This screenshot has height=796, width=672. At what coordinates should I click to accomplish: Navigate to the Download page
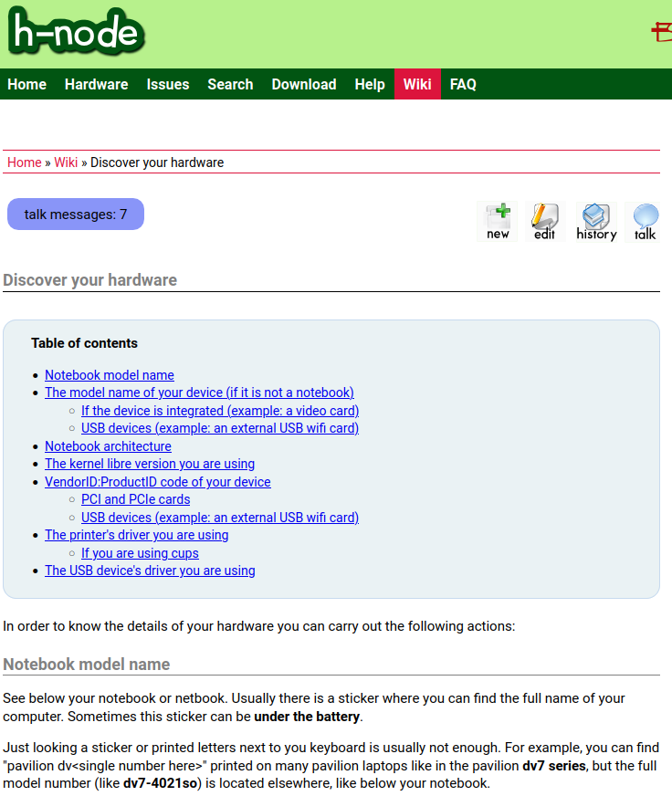pyautogui.click(x=304, y=84)
